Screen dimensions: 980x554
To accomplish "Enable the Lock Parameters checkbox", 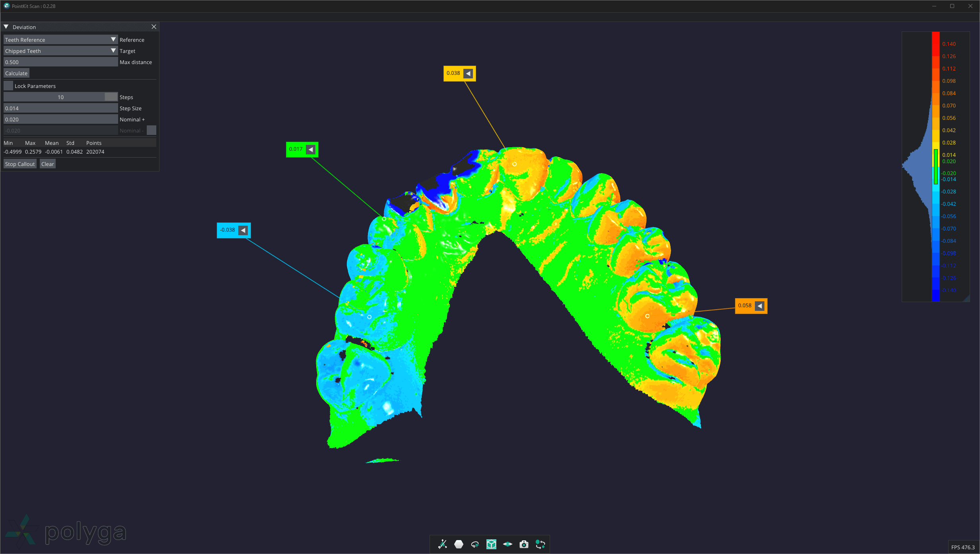I will coord(8,86).
